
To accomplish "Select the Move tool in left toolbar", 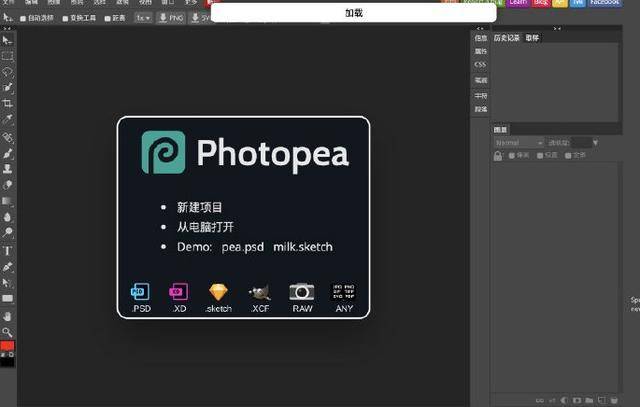I will pos(7,40).
